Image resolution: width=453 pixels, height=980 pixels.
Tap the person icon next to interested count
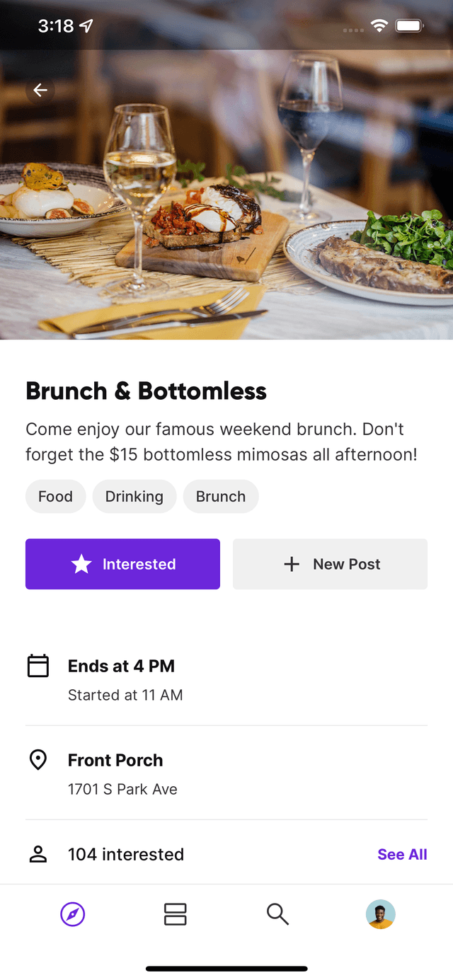tap(38, 853)
